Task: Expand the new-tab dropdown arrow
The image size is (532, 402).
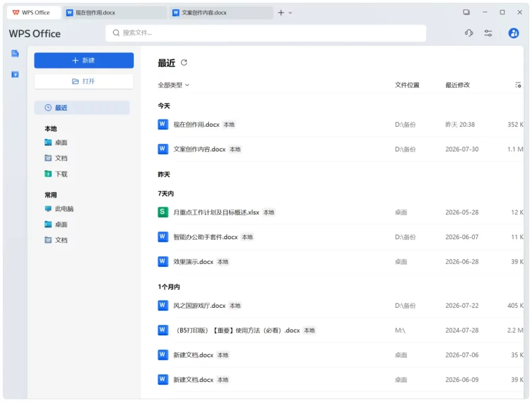Action: [x=290, y=13]
